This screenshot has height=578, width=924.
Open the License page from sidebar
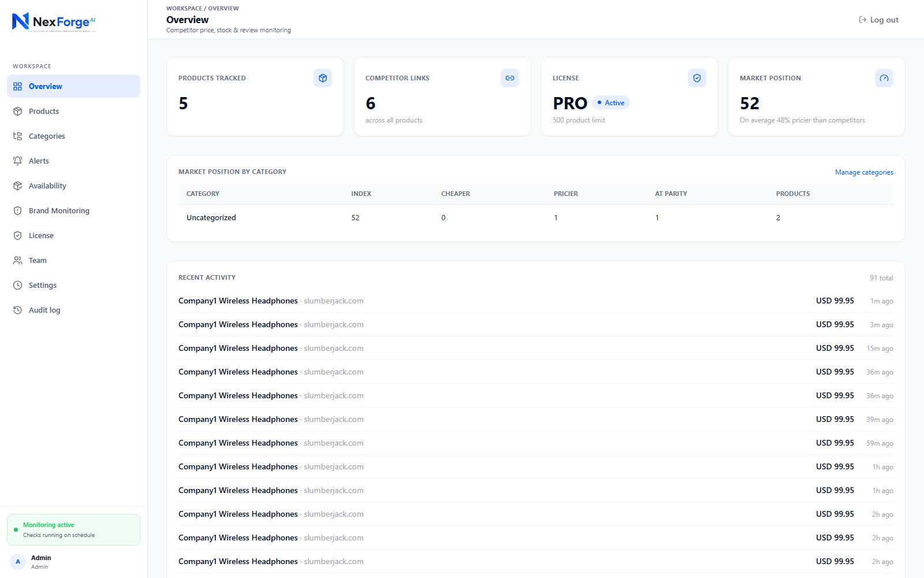(73, 235)
